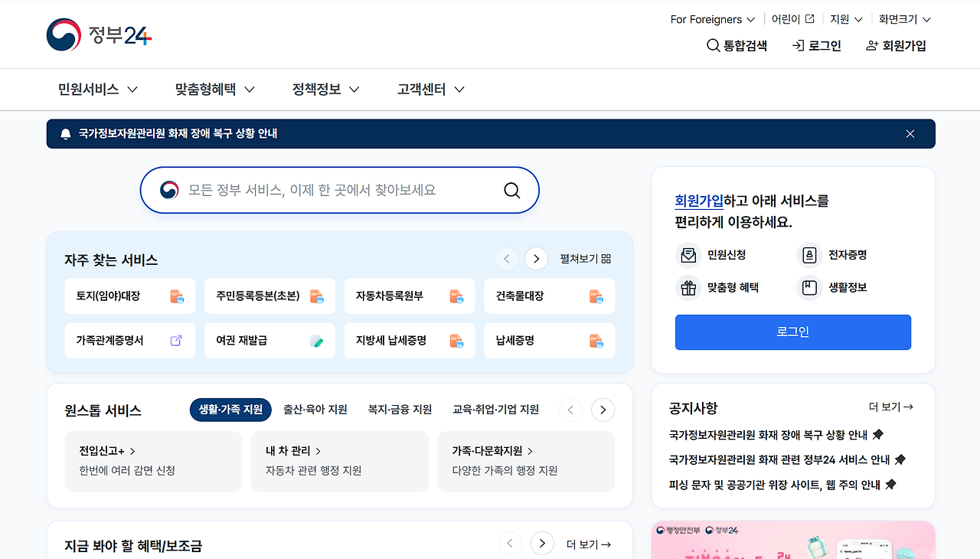Click the blue 로그인 button
This screenshot has height=559, width=980.
(x=793, y=332)
